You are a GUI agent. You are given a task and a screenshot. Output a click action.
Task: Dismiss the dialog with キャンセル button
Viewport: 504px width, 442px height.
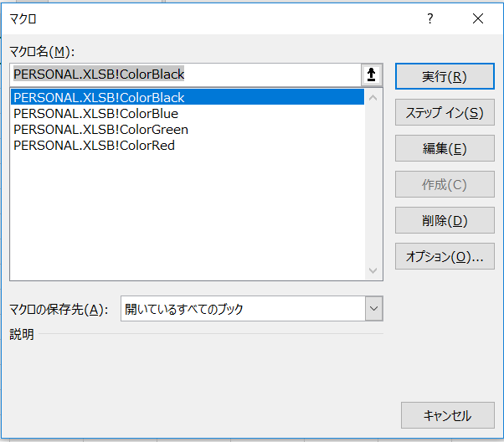tap(447, 415)
